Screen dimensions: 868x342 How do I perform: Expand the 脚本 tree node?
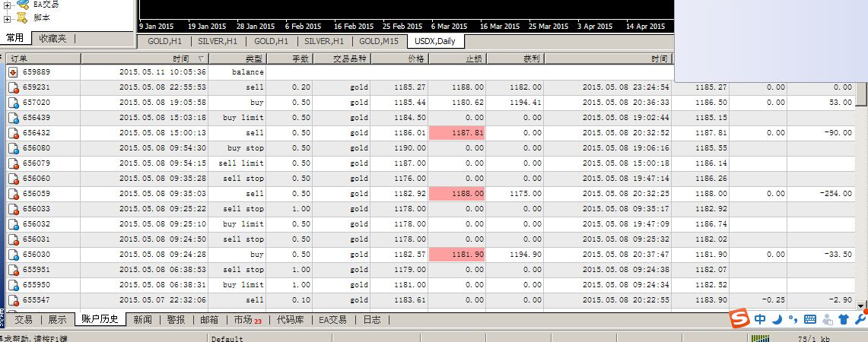[7, 19]
